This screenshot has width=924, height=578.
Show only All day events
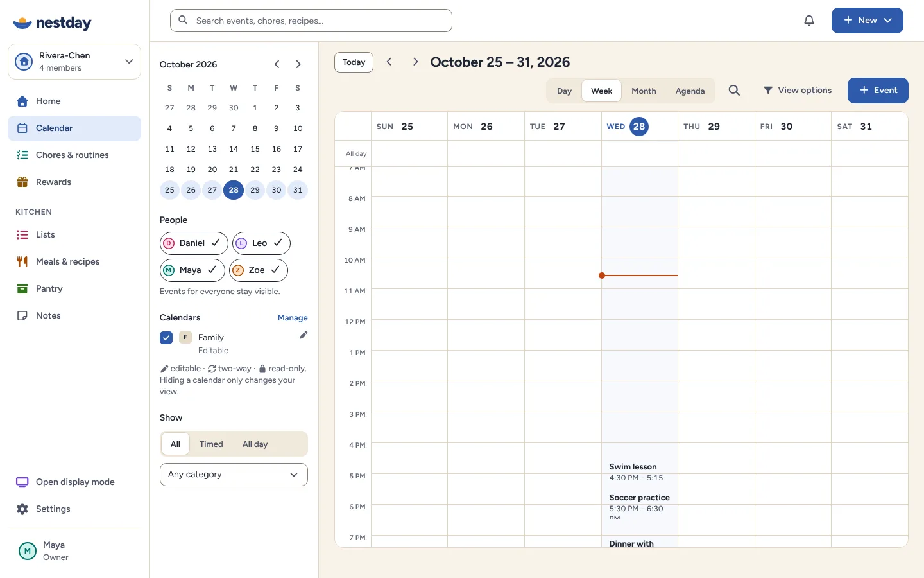click(255, 444)
